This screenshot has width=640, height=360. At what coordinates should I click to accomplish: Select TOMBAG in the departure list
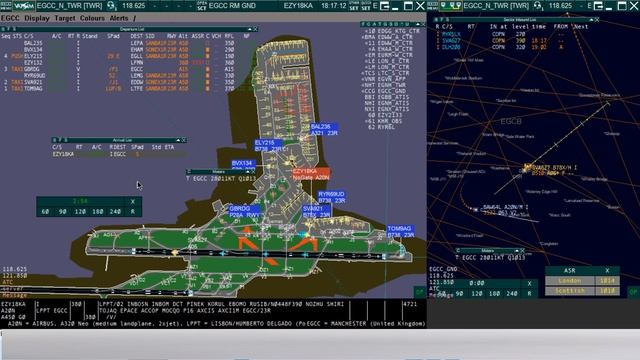(x=33, y=89)
